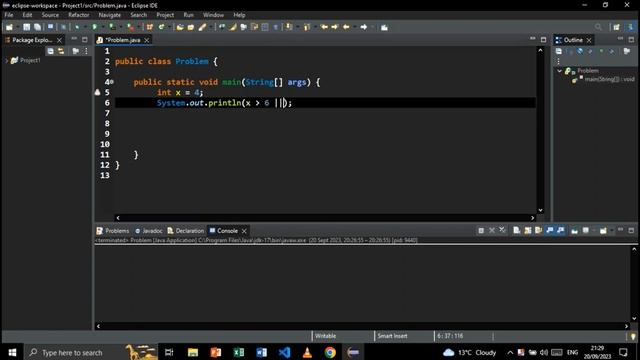
Task: Toggle Scroll Lock in Console toolbar
Action: 528,231
